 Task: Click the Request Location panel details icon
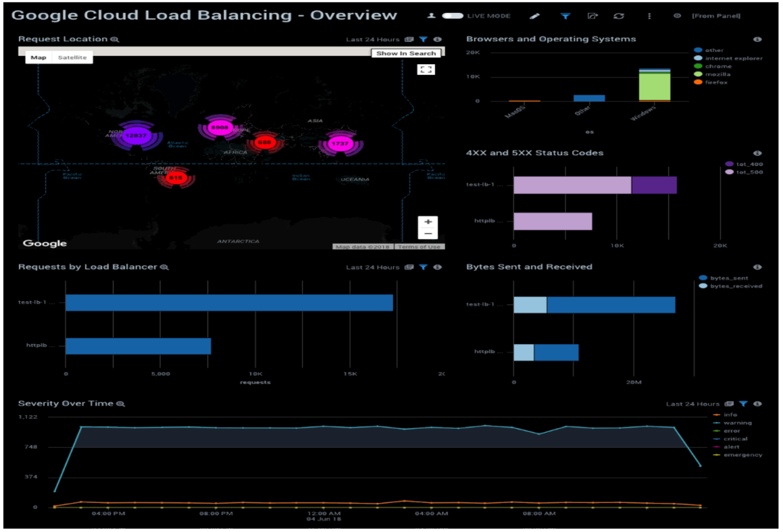(x=409, y=40)
